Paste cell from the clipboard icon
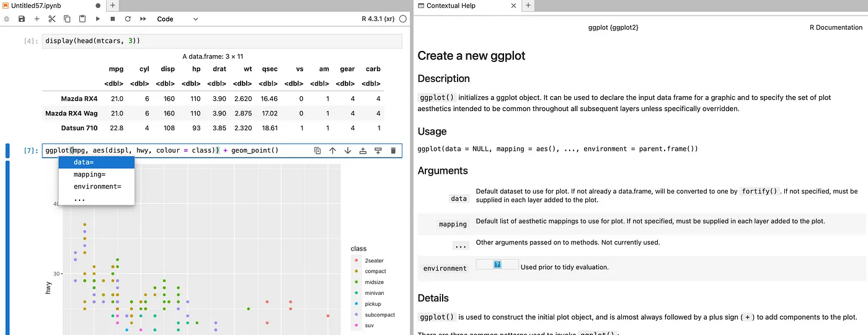This screenshot has height=335, width=868. (82, 19)
